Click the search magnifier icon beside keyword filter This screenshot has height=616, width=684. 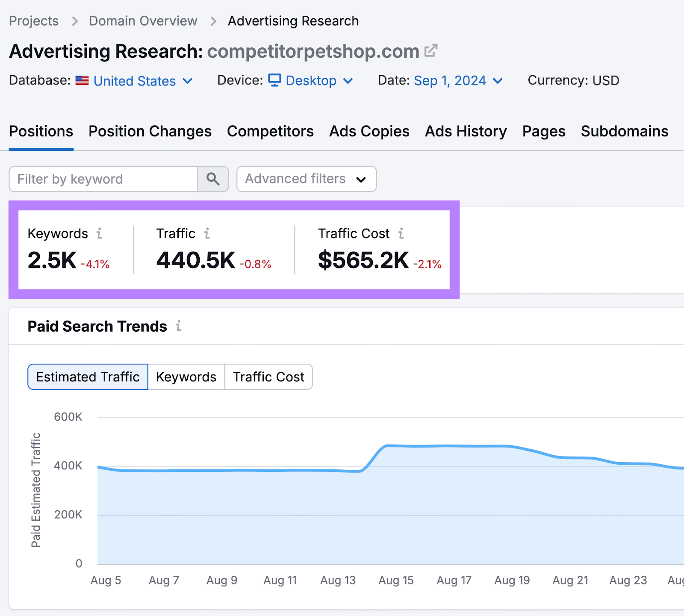(213, 179)
